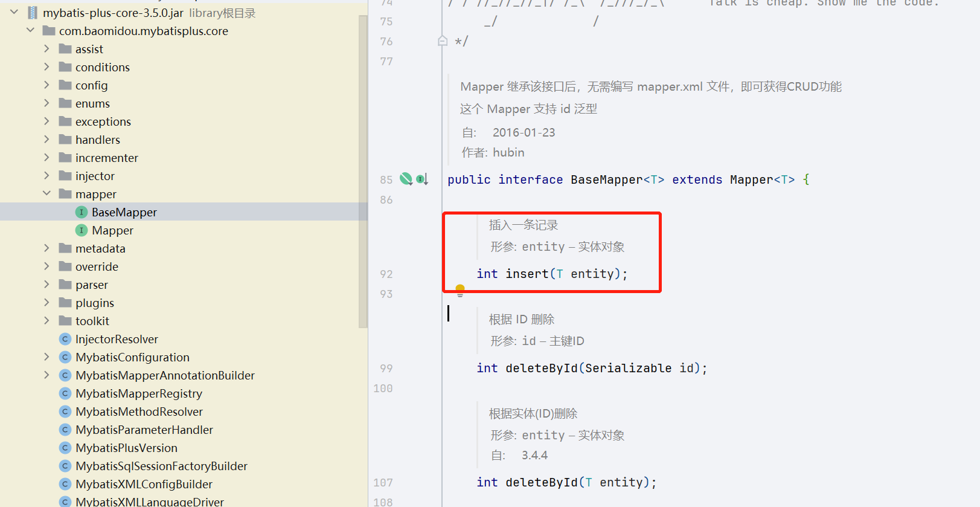Expand the conditions folder
This screenshot has width=980, height=507.
[x=46, y=66]
